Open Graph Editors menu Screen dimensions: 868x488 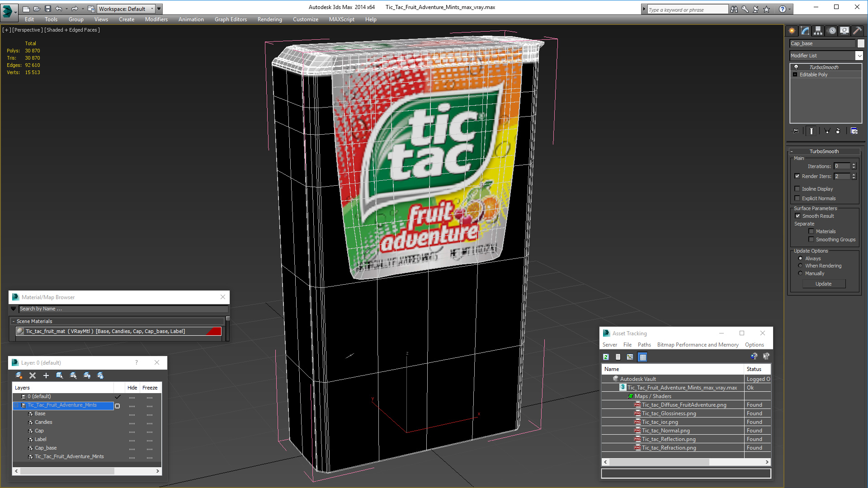(231, 19)
